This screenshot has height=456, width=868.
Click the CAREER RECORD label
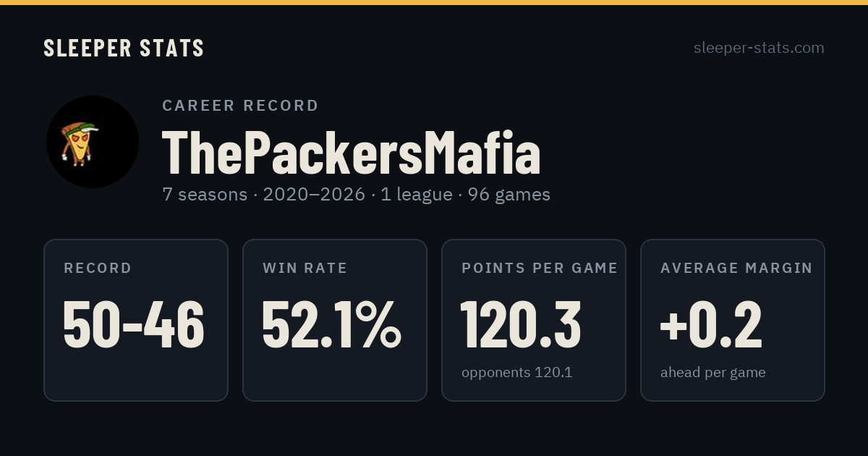[x=240, y=106]
